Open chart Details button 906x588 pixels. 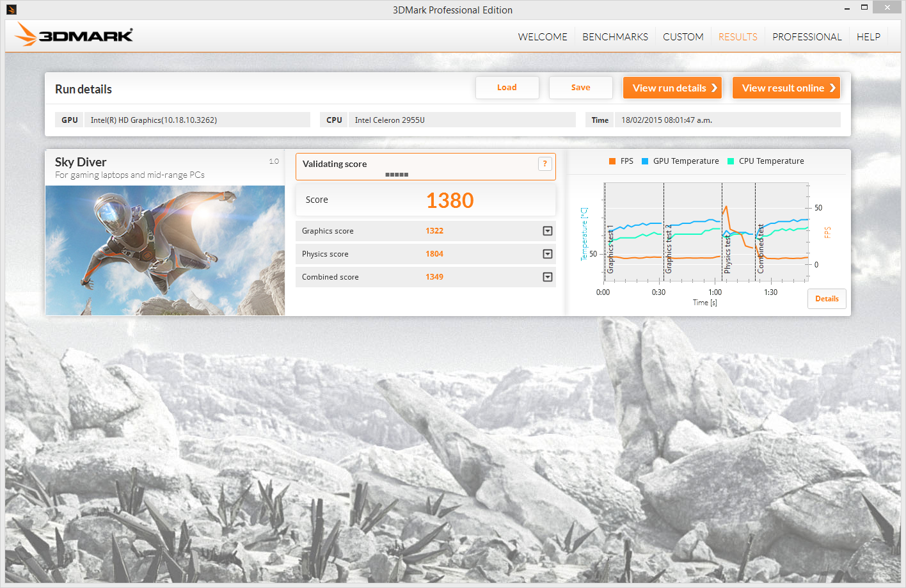click(x=827, y=299)
